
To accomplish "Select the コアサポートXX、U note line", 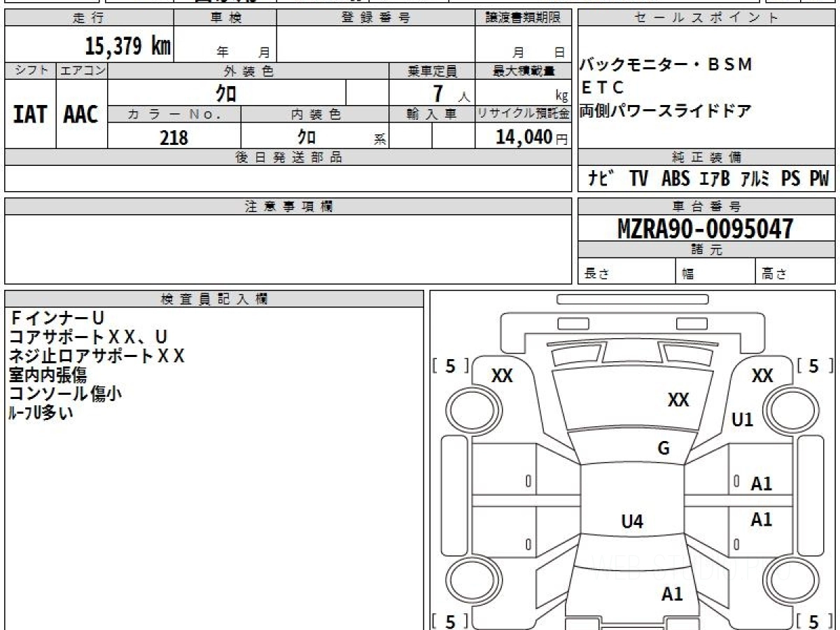I will click(88, 338).
